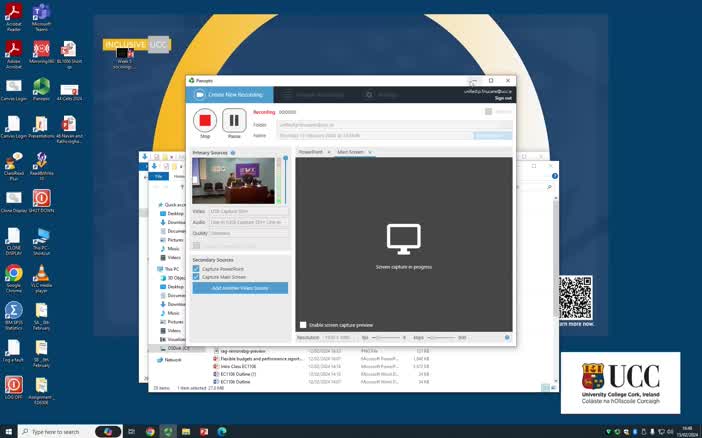Click the Sign out link

point(503,98)
